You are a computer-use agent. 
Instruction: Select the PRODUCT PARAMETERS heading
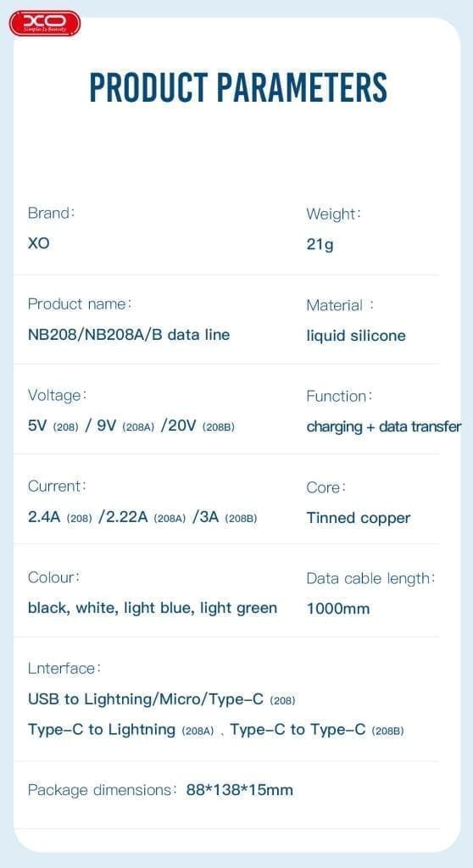coord(238,87)
